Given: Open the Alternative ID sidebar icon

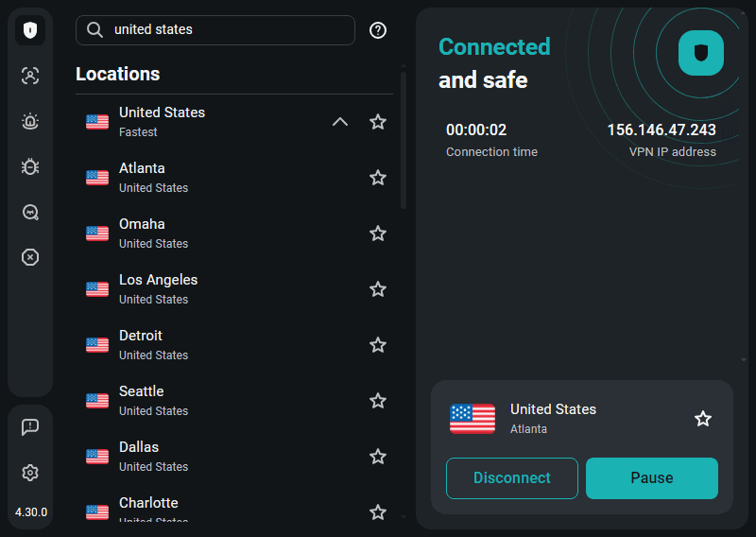Looking at the screenshot, I should click(x=30, y=77).
